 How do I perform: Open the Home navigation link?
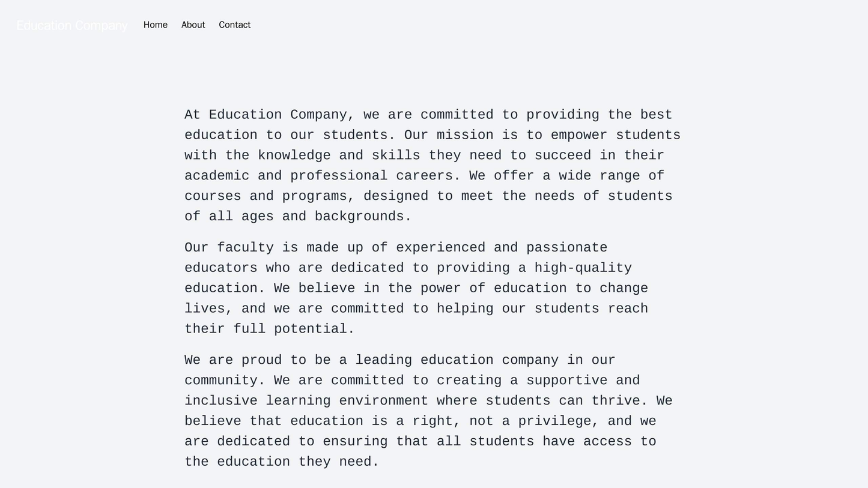pyautogui.click(x=155, y=25)
